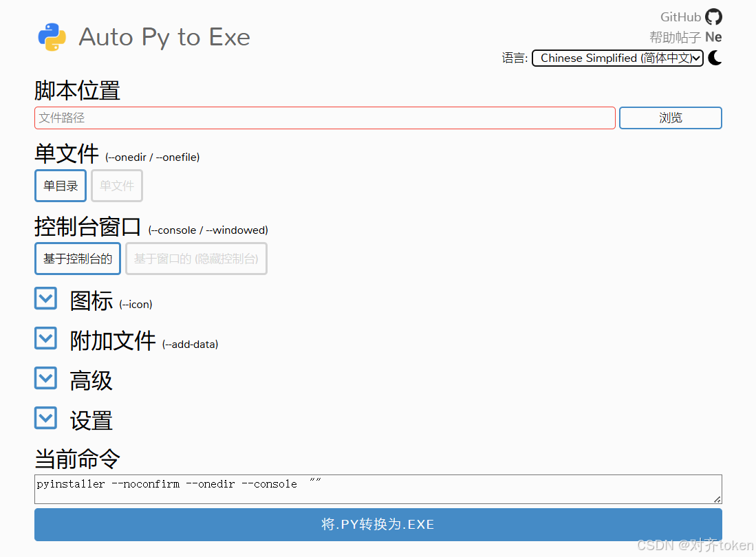756x557 pixels.
Task: Toggle dark mode with moon icon
Action: pyautogui.click(x=715, y=58)
